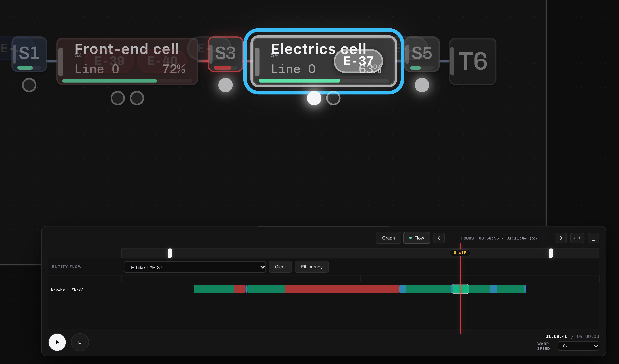Image resolution: width=619 pixels, height=364 pixels.
Task: Click the FOCUS: 00:58:55 - 01:11:44 text
Action: [500, 238]
